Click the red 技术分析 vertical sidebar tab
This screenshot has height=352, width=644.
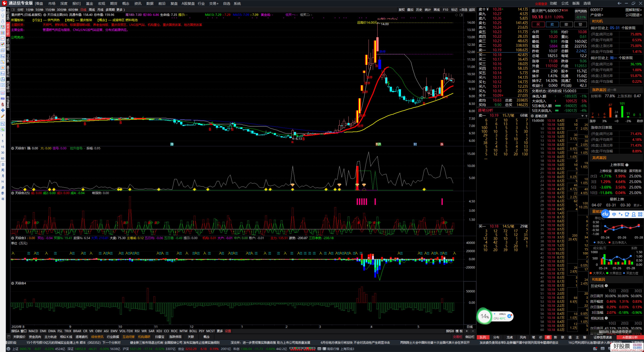tap(8, 30)
